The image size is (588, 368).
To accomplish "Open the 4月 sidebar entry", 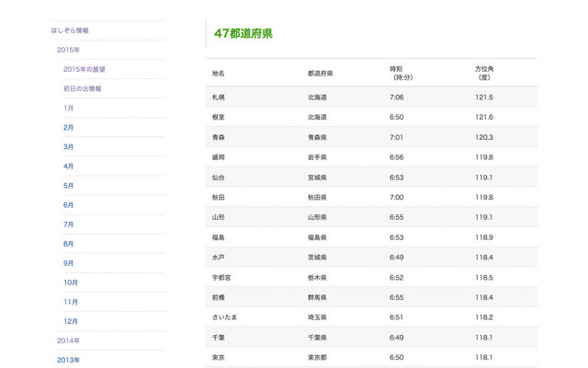I will [68, 167].
